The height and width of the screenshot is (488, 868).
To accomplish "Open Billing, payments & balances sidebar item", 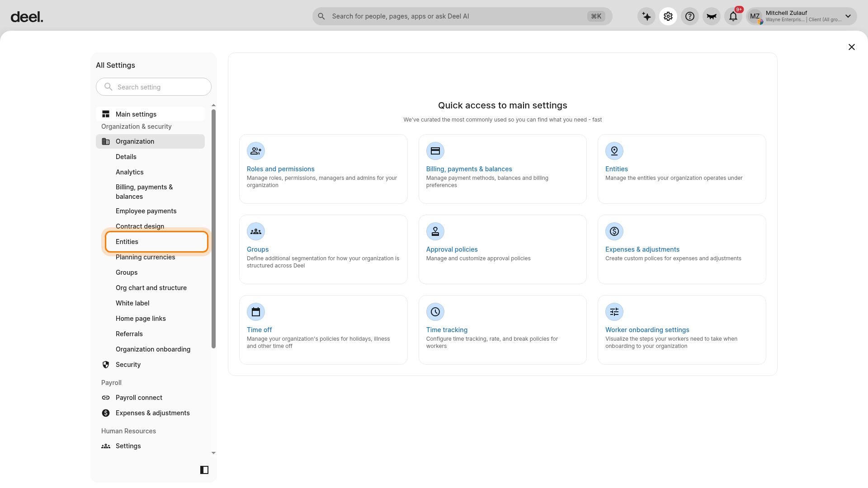I will (144, 192).
